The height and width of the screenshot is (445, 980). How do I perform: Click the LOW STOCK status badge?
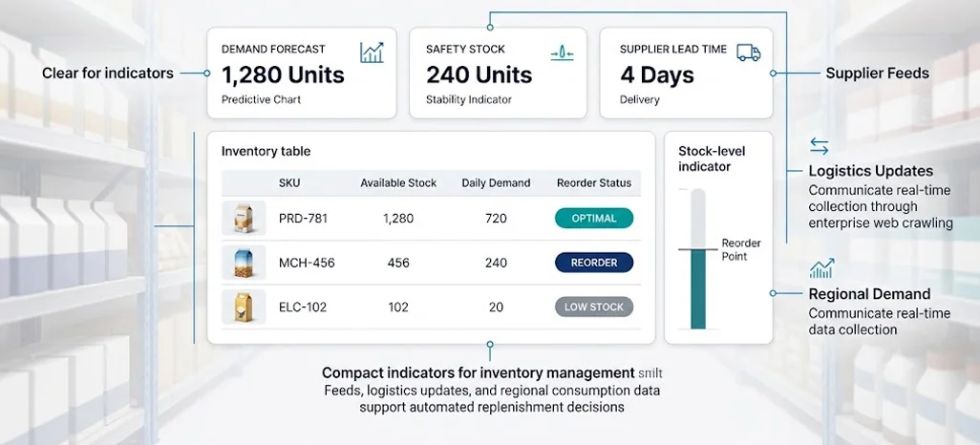click(x=594, y=307)
